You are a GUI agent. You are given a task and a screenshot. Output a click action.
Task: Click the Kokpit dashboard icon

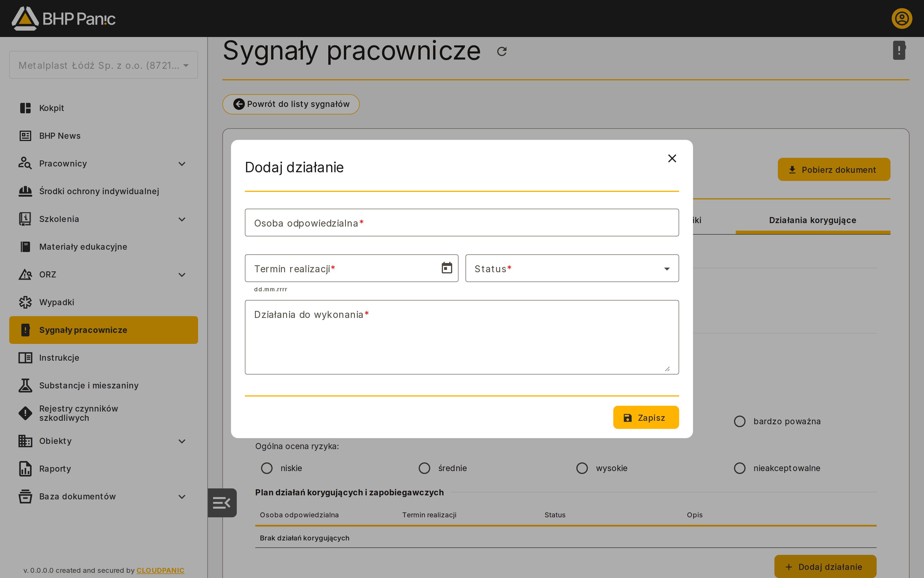click(x=25, y=108)
